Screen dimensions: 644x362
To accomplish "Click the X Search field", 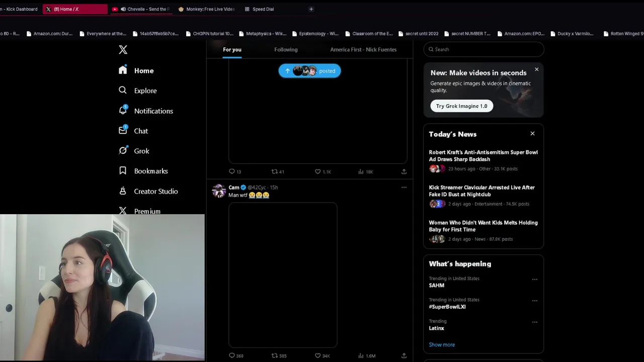I will click(x=484, y=49).
